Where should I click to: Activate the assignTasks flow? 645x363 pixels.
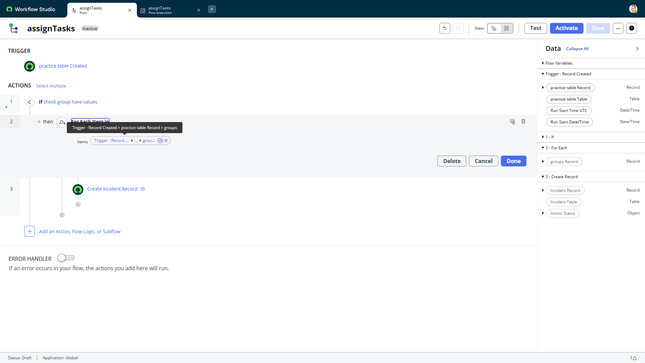click(566, 28)
